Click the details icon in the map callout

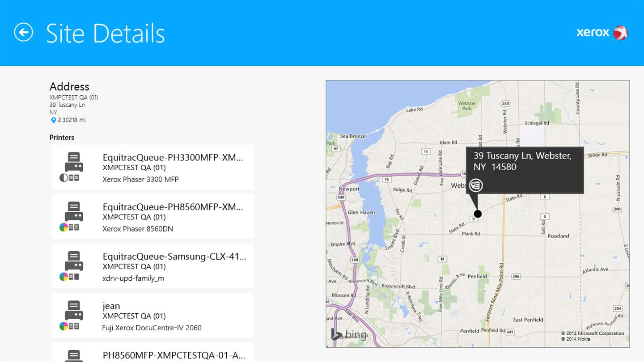coord(475,185)
